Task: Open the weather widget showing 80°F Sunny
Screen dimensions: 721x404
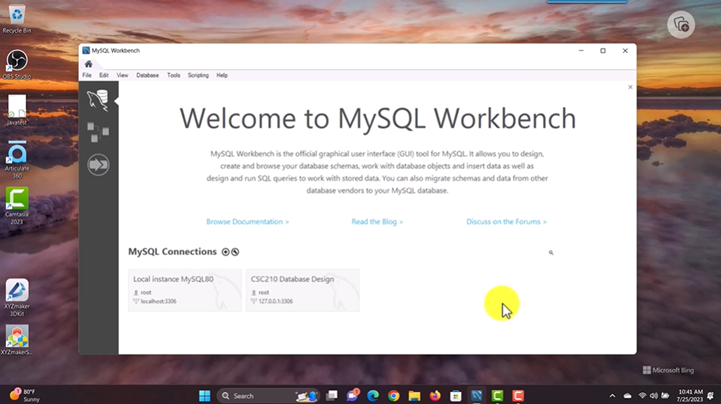Action: 25,395
